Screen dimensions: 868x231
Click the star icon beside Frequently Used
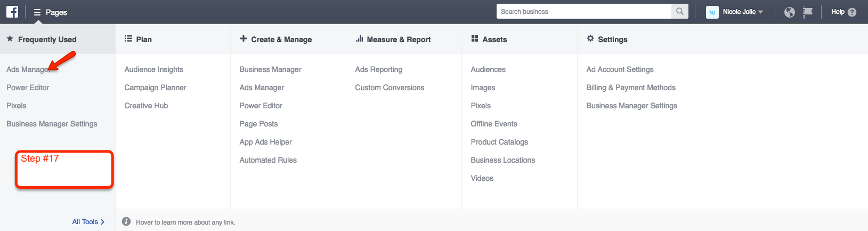click(x=10, y=39)
